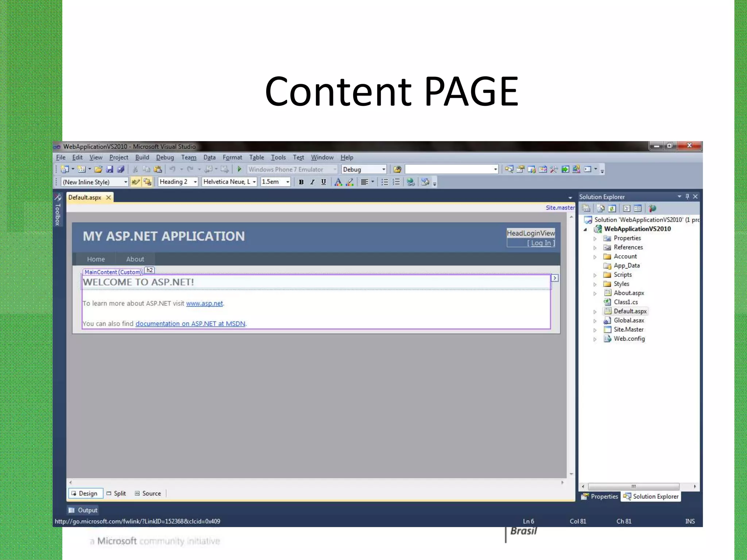This screenshot has height=560, width=747.
Task: Click the Log In link in header
Action: point(541,243)
